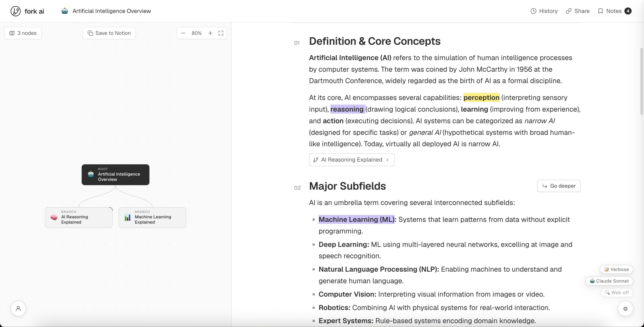Click the Artificial Intelligence Overview page title
Viewport: 644px width, 327px height.
pos(112,11)
